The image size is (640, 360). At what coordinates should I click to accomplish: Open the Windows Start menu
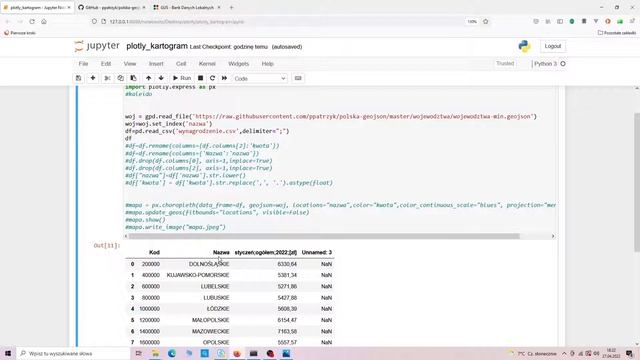click(8, 353)
